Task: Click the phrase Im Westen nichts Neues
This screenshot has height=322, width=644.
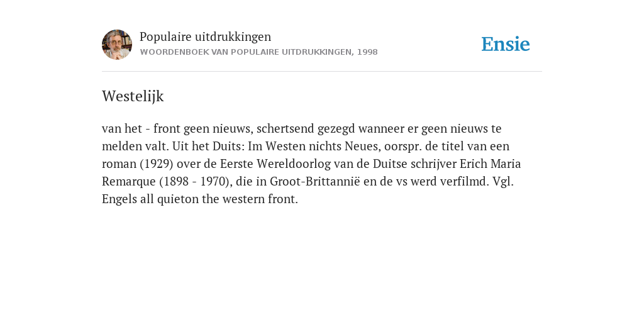Action: 314,146
